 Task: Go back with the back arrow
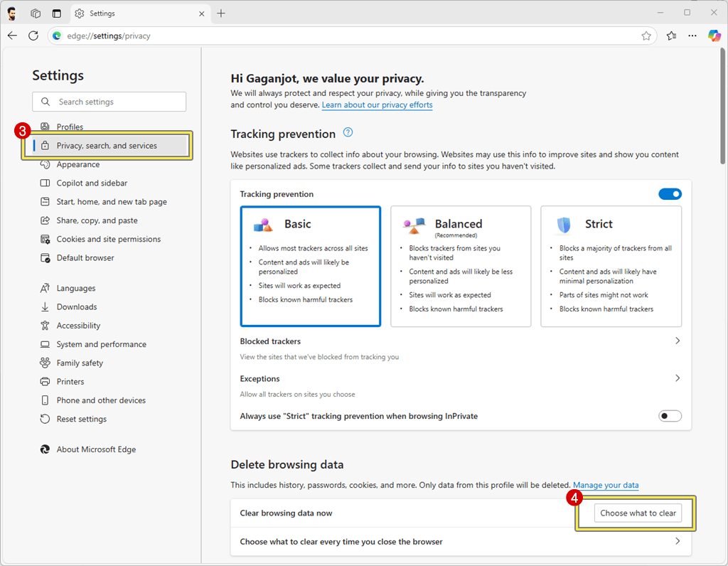[13, 36]
